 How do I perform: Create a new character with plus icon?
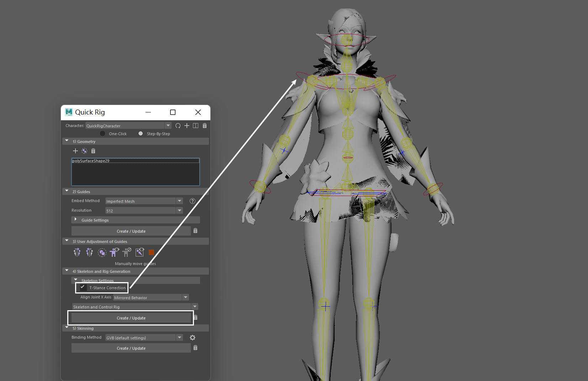(187, 126)
